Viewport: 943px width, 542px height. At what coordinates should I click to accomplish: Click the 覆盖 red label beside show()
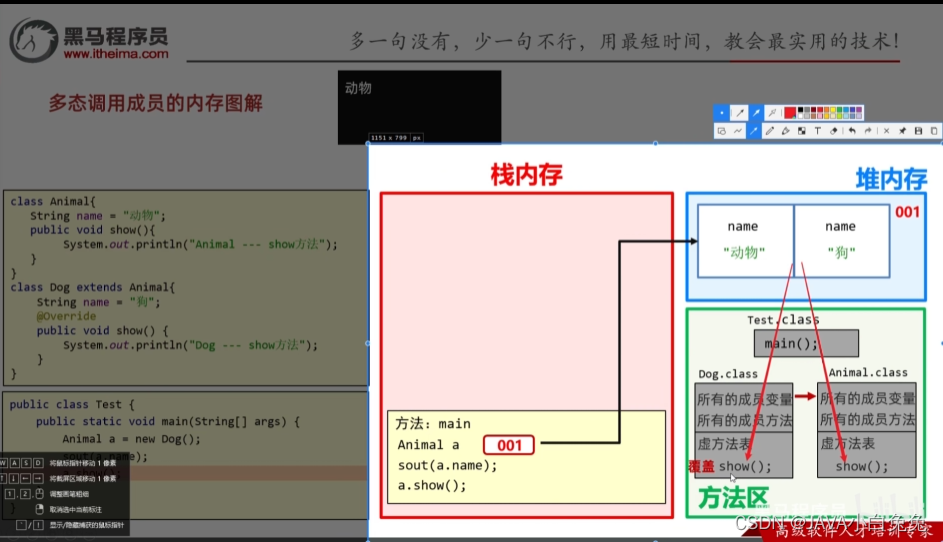pyautogui.click(x=701, y=466)
